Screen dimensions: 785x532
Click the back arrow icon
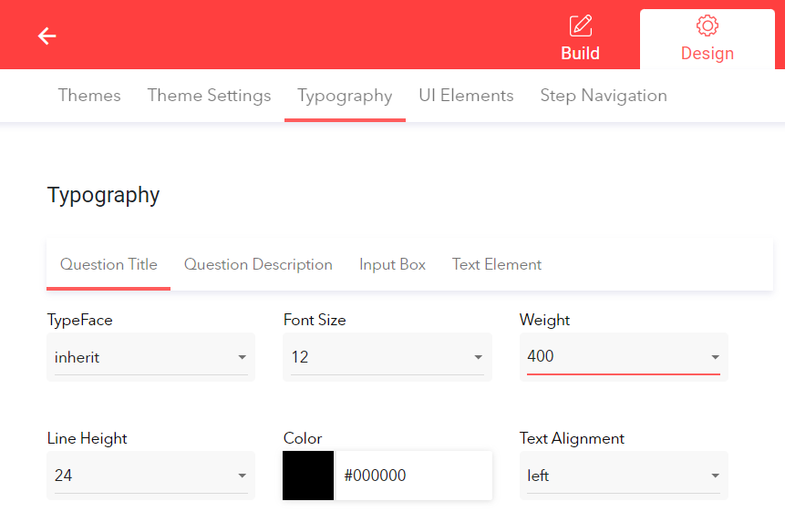pos(46,36)
